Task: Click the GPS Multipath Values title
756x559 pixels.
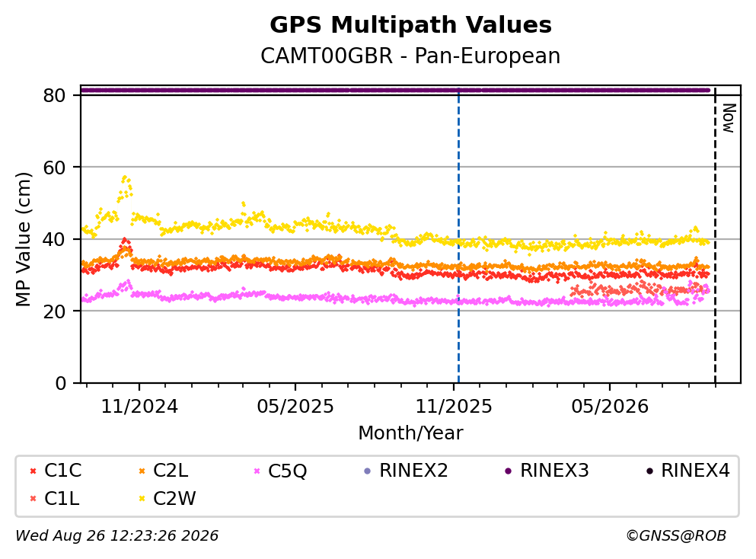Action: (x=411, y=25)
